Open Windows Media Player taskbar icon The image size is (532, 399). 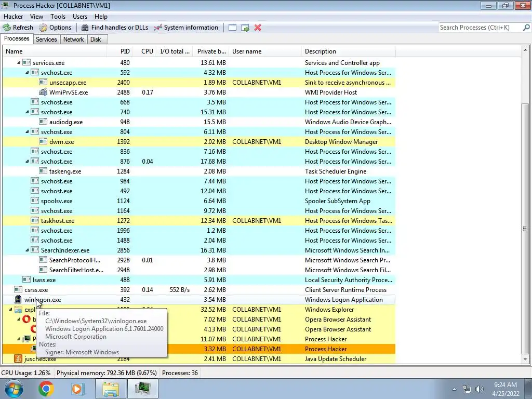click(x=78, y=389)
